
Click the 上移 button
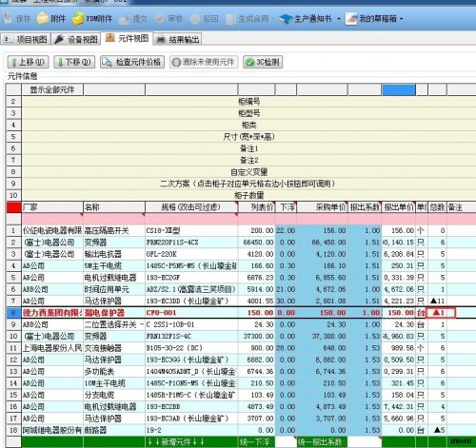click(x=28, y=62)
